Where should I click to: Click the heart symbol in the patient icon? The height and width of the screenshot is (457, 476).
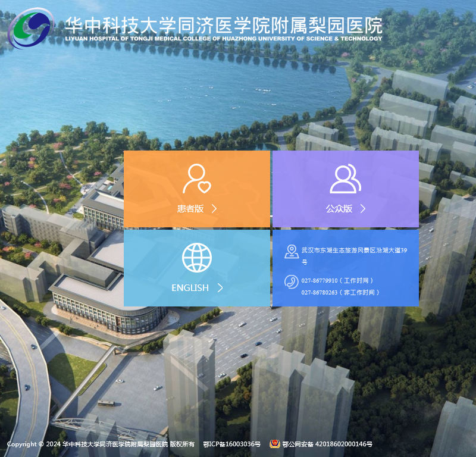point(204,186)
